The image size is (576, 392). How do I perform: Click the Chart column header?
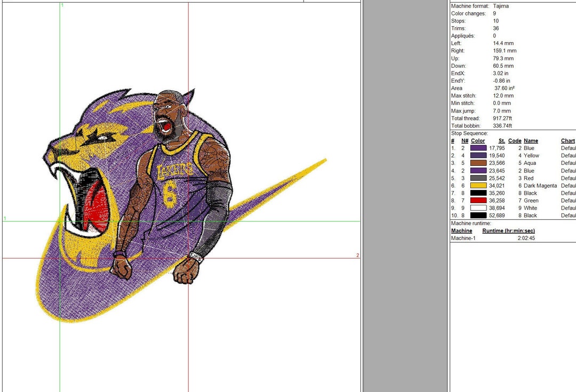pos(567,140)
